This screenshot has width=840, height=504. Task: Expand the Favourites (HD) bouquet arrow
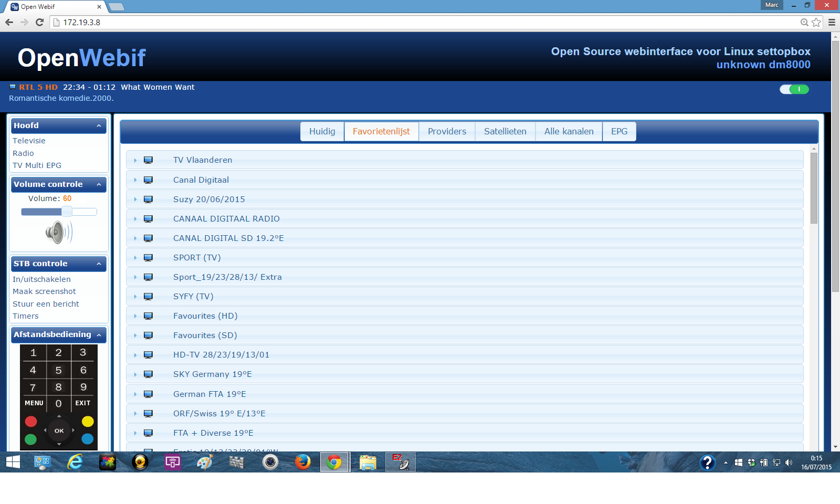(x=135, y=316)
